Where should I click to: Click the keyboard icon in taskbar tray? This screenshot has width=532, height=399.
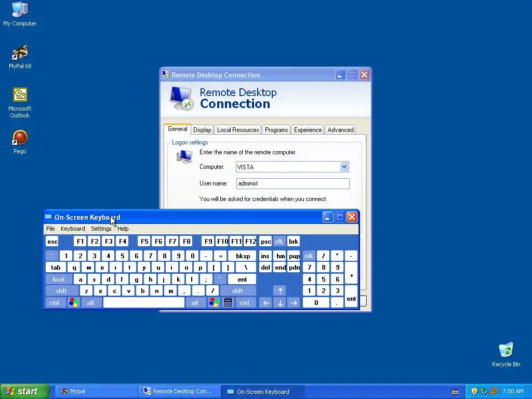[x=455, y=392]
